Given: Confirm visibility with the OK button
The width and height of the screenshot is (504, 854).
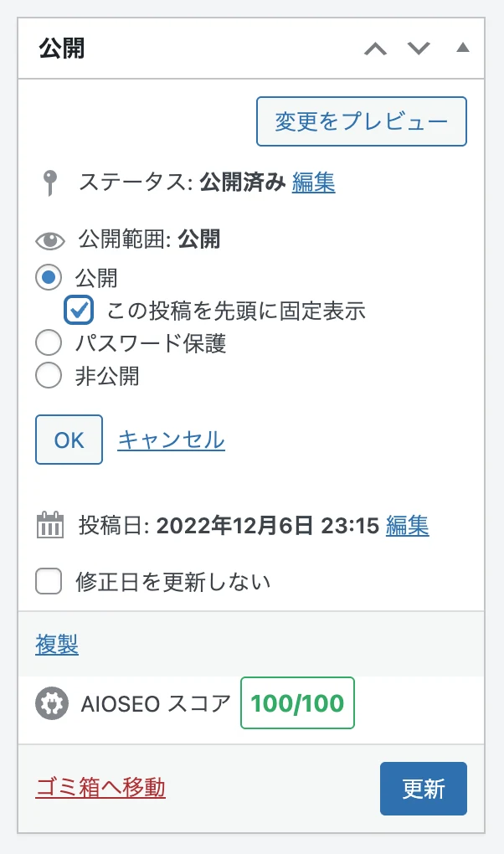Looking at the screenshot, I should click(x=69, y=440).
